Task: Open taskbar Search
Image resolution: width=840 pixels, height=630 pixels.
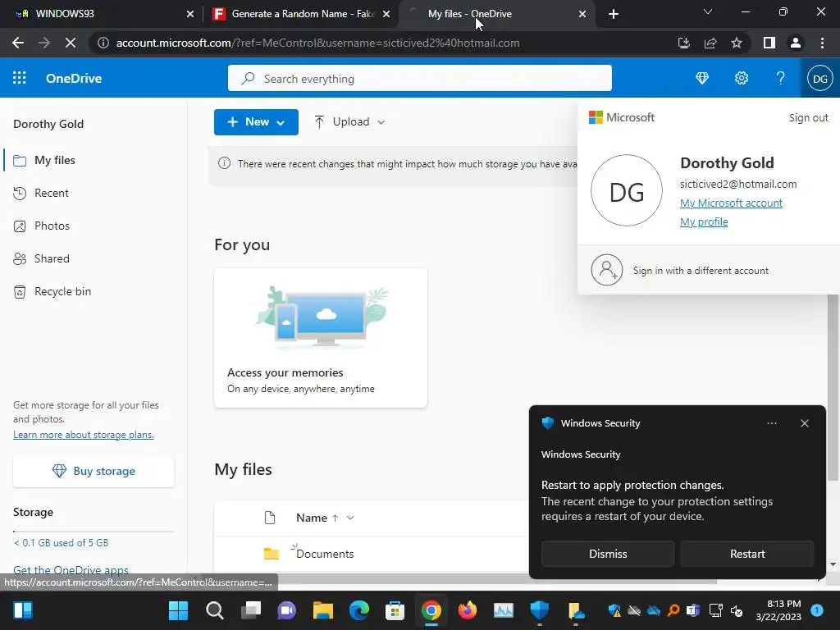Action: (215, 610)
